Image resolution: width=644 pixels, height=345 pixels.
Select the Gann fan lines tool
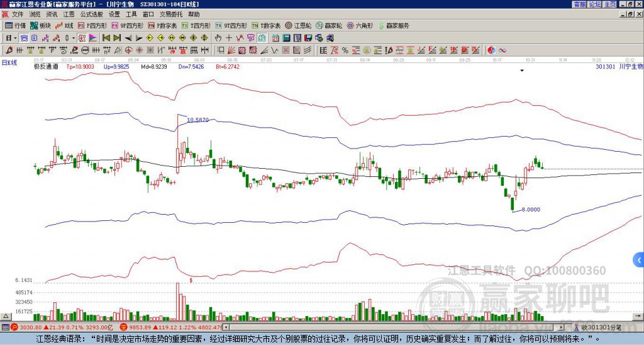pyautogui.click(x=231, y=50)
